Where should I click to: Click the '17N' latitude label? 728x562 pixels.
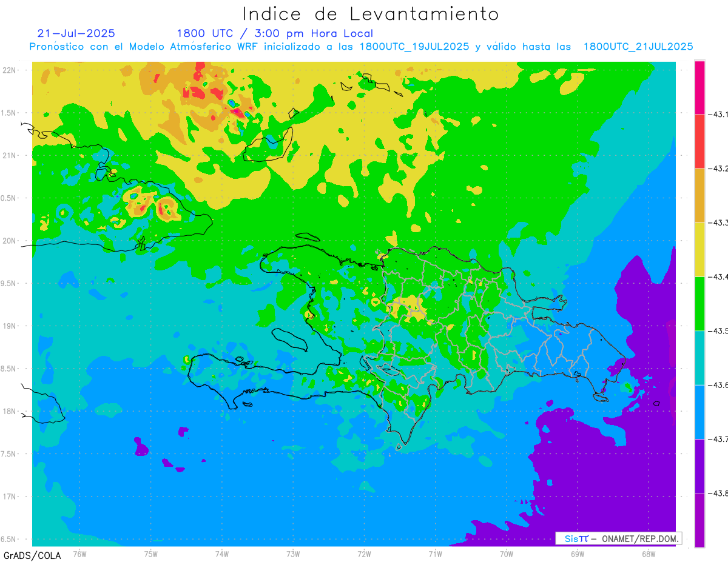click(x=10, y=497)
